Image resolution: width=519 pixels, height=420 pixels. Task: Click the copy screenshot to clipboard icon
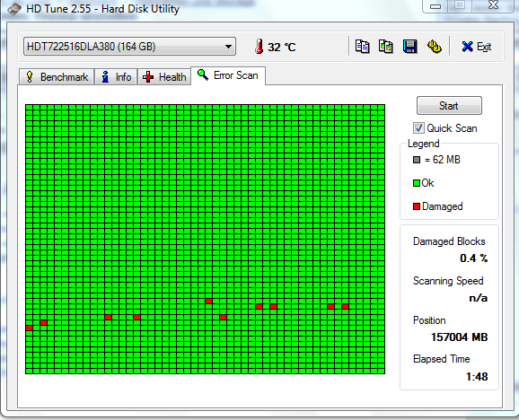point(386,47)
